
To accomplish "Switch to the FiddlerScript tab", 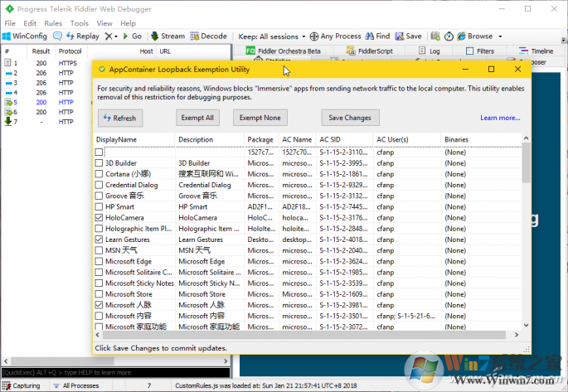I will [375, 51].
